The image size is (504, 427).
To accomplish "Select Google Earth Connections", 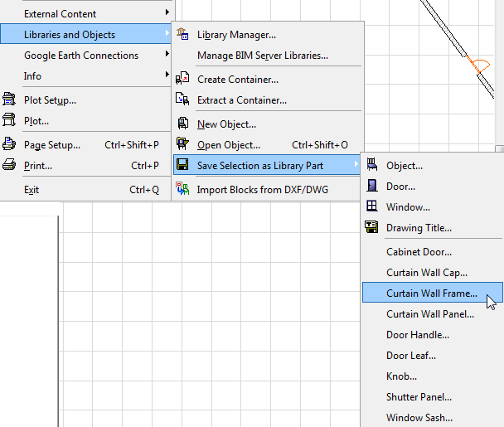I will click(85, 56).
